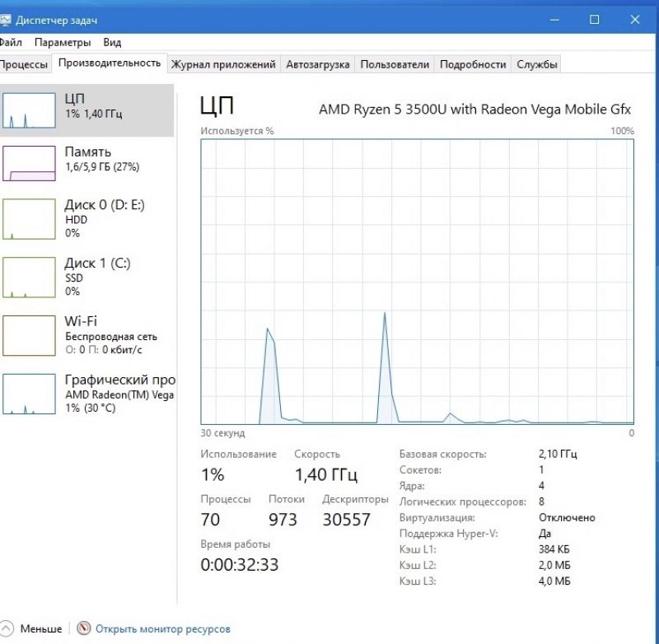Click the Диспетчер задач title bar icon
The width and height of the screenshot is (659, 644).
(x=5, y=20)
